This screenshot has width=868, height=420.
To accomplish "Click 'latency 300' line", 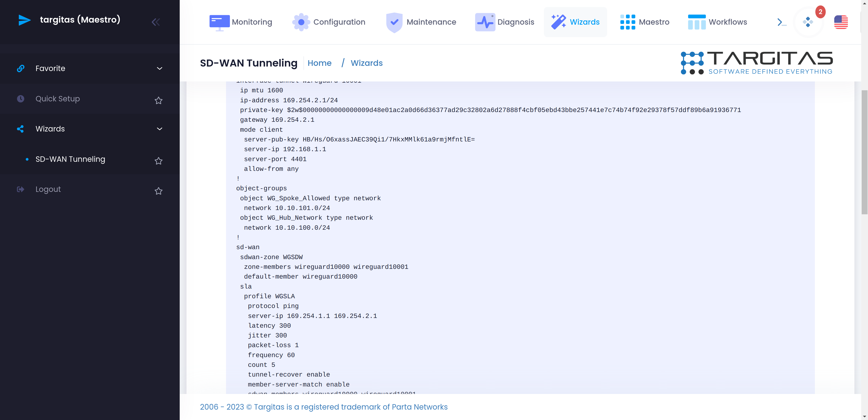I will pos(269,326).
